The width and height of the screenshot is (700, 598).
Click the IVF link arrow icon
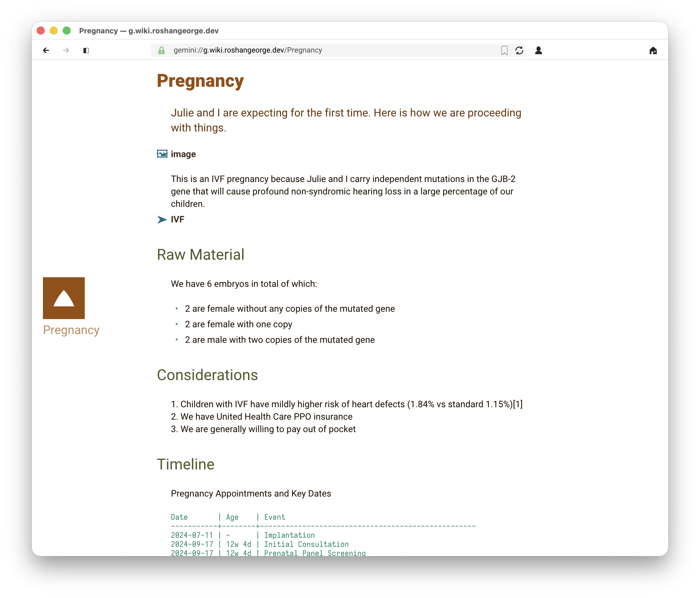pyautogui.click(x=162, y=219)
